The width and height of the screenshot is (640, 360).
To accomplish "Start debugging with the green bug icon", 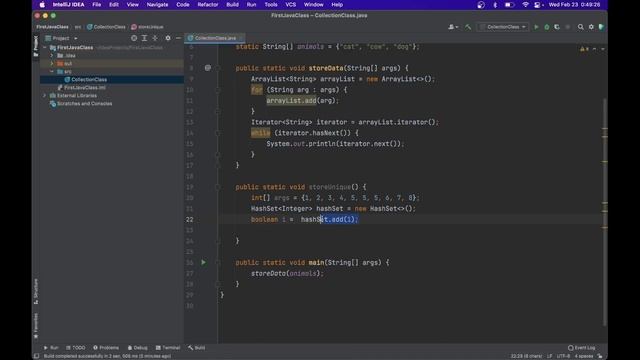I will pos(547,27).
